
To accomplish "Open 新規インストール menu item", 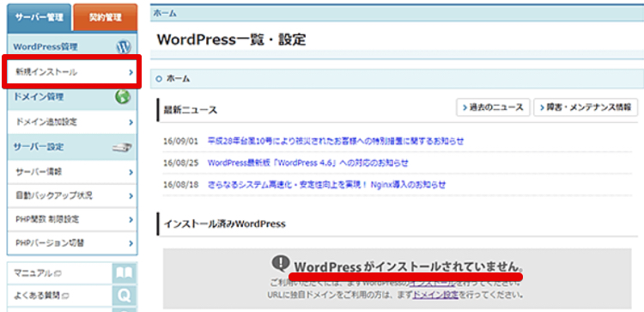I will click(72, 72).
